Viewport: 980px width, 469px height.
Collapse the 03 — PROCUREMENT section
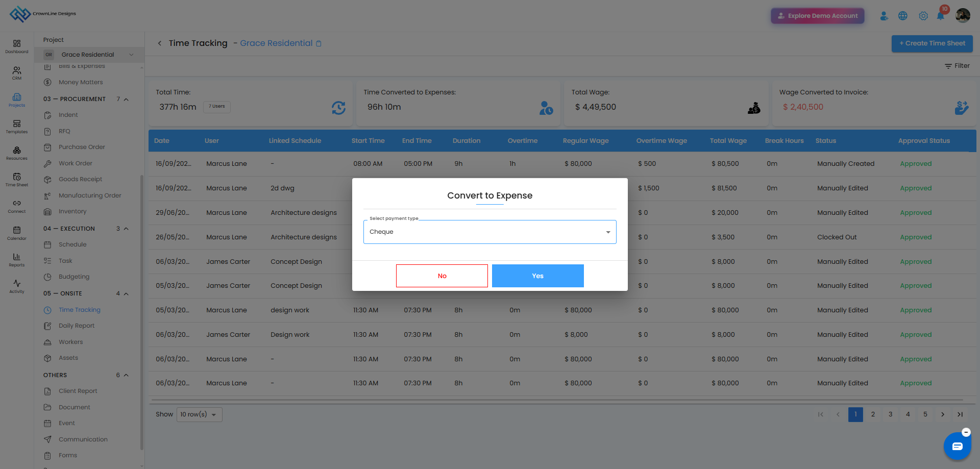[126, 99]
